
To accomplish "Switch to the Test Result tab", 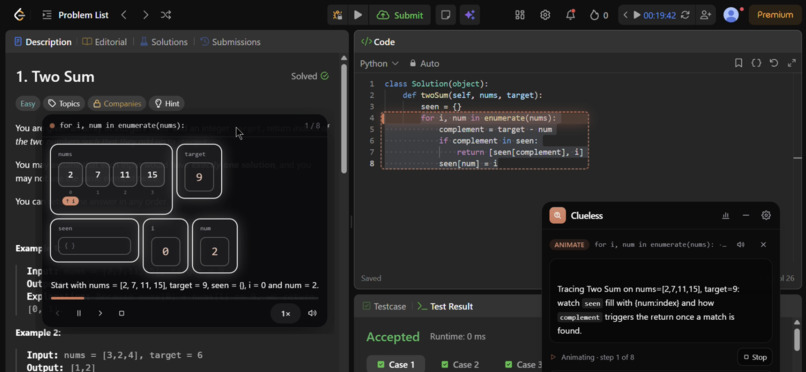I will click(445, 307).
